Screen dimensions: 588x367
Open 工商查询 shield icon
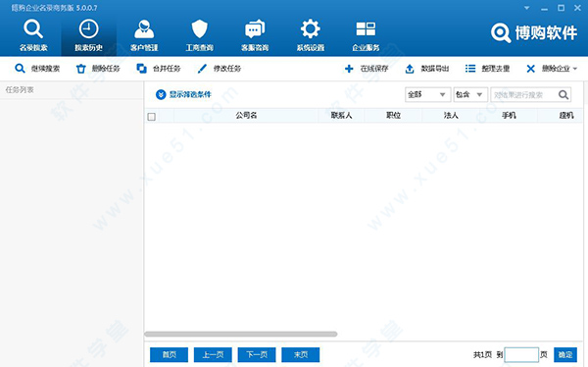click(x=200, y=28)
